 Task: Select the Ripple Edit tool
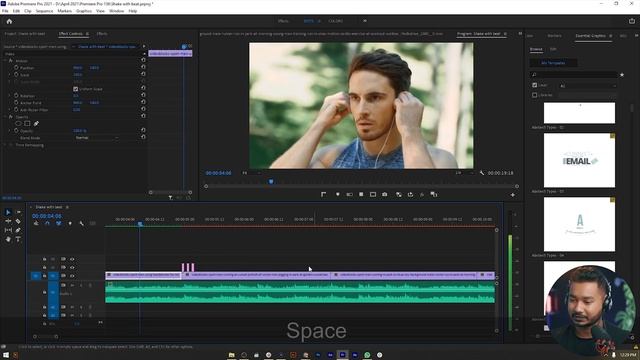click(x=8, y=221)
